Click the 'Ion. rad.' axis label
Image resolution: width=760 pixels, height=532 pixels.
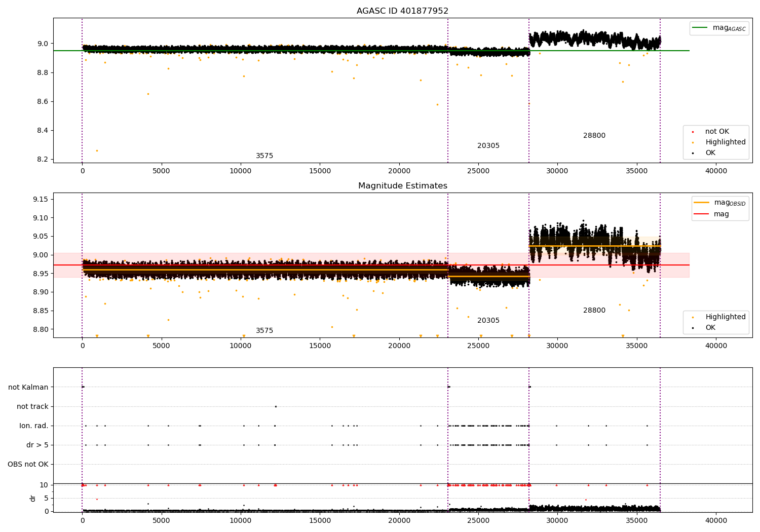pyautogui.click(x=34, y=426)
